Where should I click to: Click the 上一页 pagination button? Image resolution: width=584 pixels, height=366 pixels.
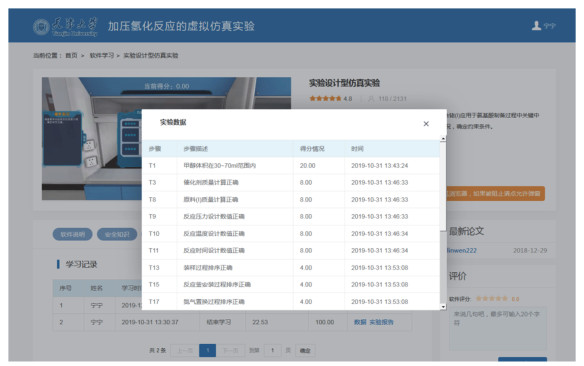coord(185,350)
